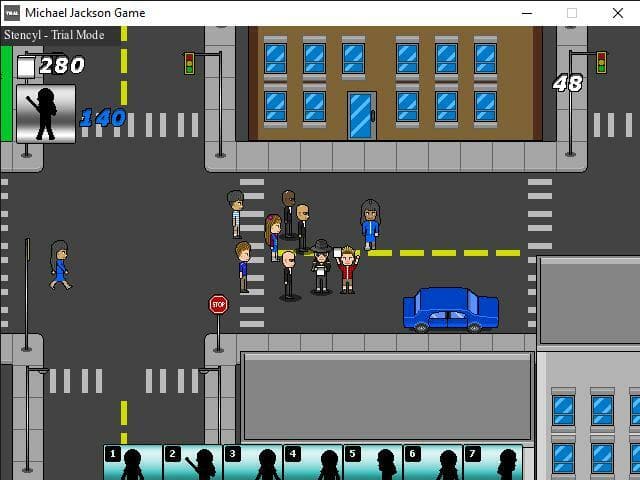Click the Michael Jackson character in fedora
The height and width of the screenshot is (480, 640).
[321, 267]
